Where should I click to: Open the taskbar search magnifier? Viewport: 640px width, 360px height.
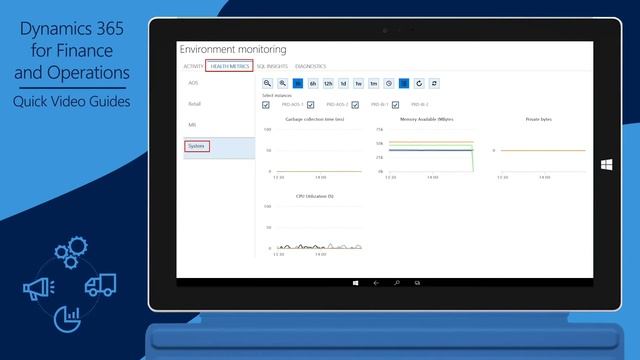click(397, 283)
